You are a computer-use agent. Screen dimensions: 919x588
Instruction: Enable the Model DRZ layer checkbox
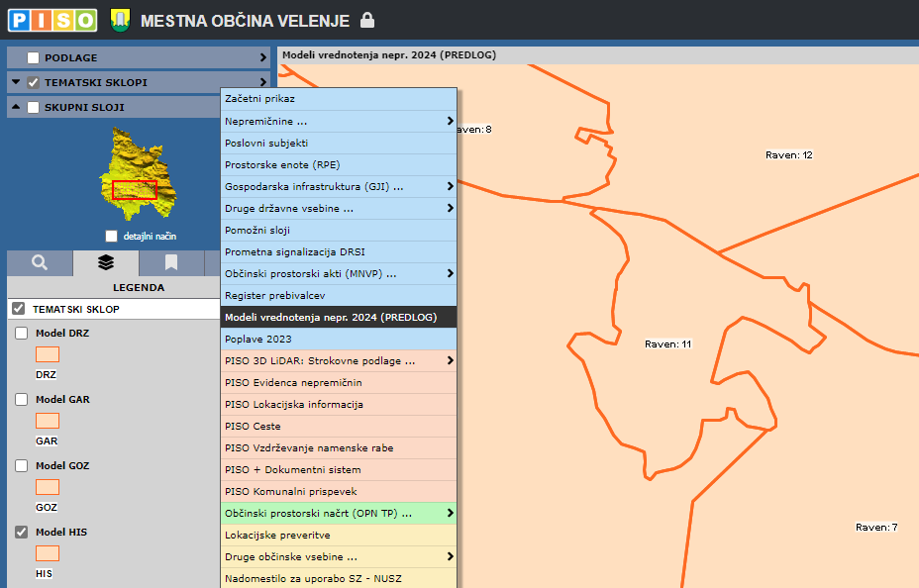point(22,334)
